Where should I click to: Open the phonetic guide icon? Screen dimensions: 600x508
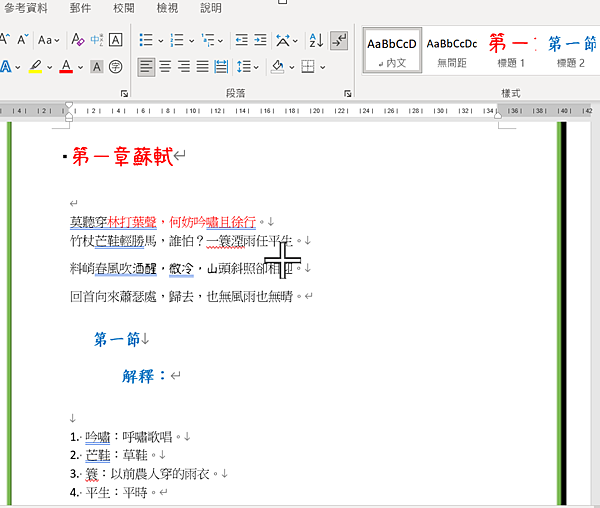point(96,40)
